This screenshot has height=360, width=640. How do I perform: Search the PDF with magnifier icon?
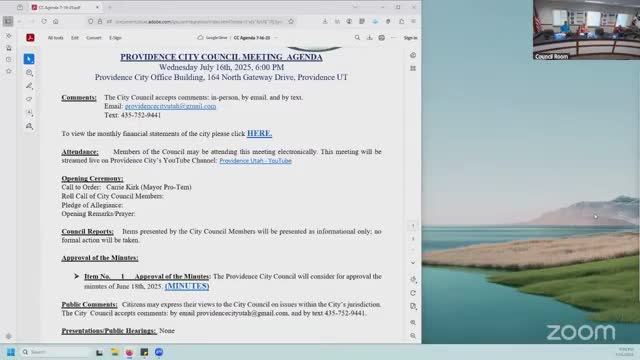click(357, 38)
